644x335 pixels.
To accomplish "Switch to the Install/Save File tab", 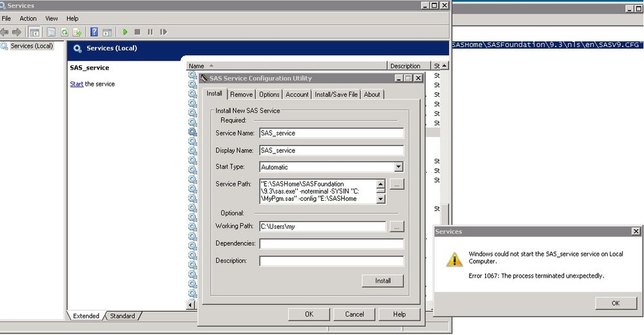I will [x=336, y=94].
